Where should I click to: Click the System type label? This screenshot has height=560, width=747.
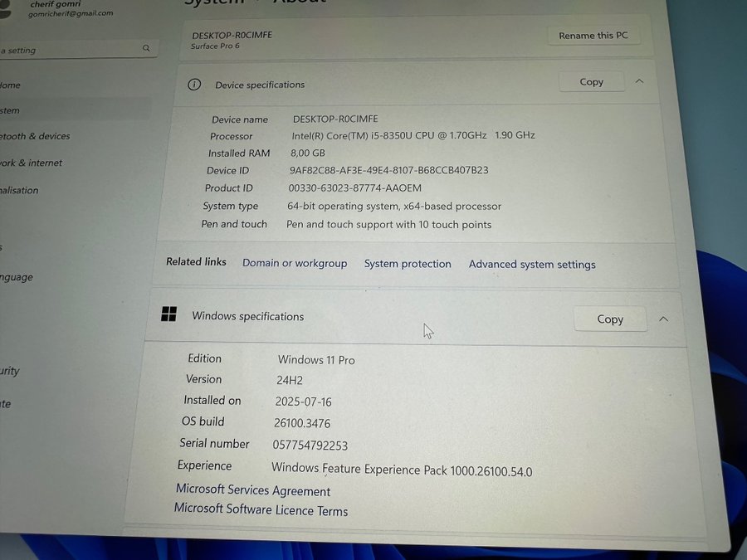[231, 207]
